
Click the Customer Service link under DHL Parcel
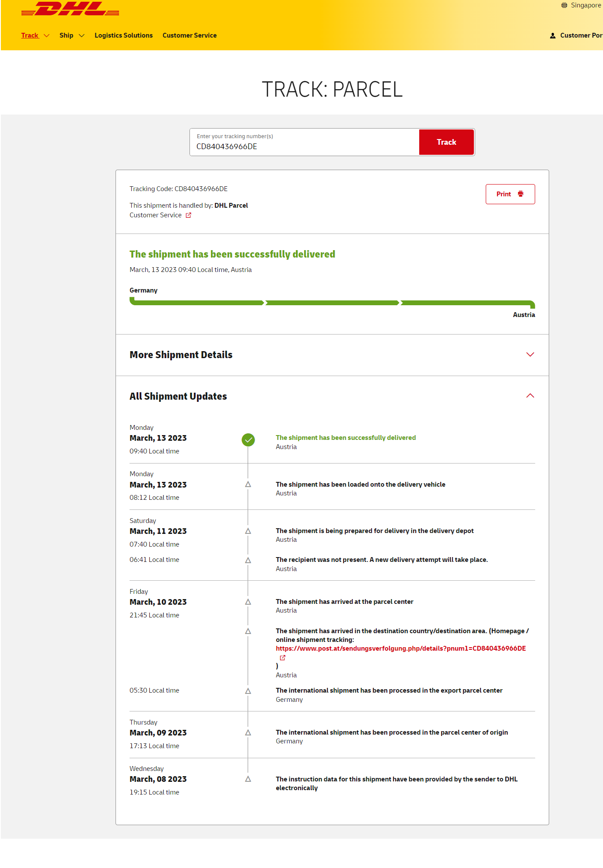[155, 215]
